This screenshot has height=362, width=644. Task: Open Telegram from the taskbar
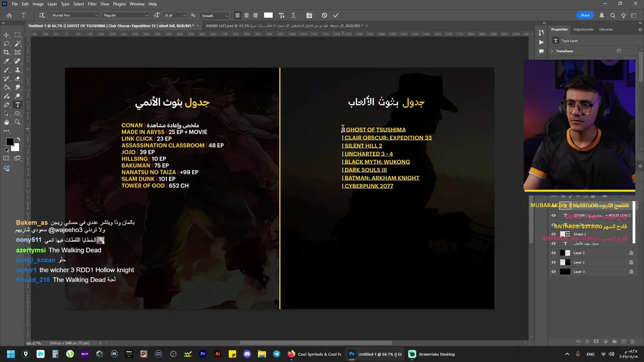click(x=276, y=354)
